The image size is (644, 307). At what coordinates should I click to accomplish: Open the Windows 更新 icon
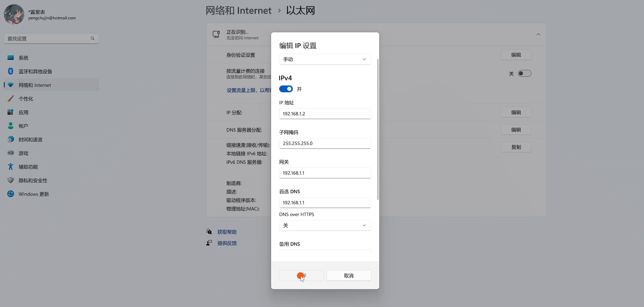click(11, 194)
